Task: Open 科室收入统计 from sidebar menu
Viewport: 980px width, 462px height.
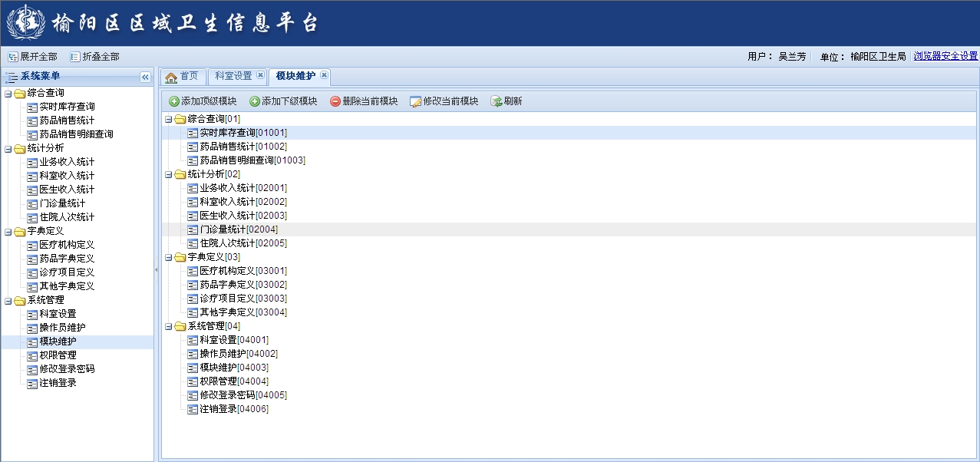Action: [67, 176]
